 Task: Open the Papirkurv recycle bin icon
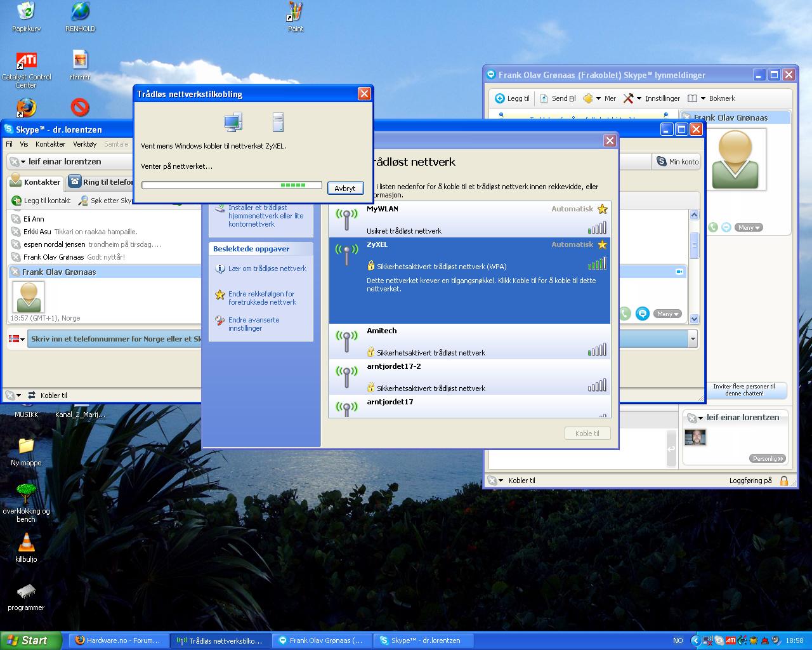[26, 17]
